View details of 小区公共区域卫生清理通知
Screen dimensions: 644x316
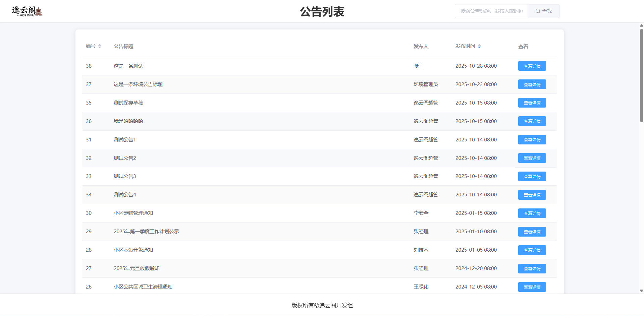(532, 287)
